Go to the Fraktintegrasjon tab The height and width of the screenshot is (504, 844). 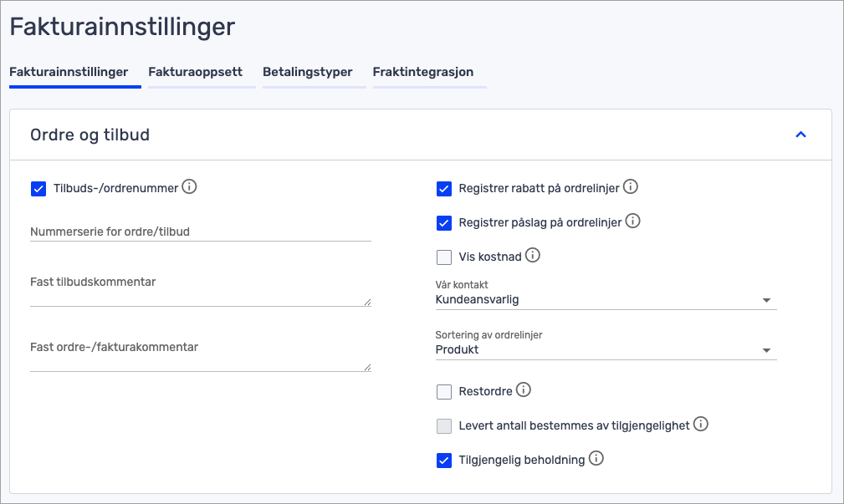coord(423,72)
